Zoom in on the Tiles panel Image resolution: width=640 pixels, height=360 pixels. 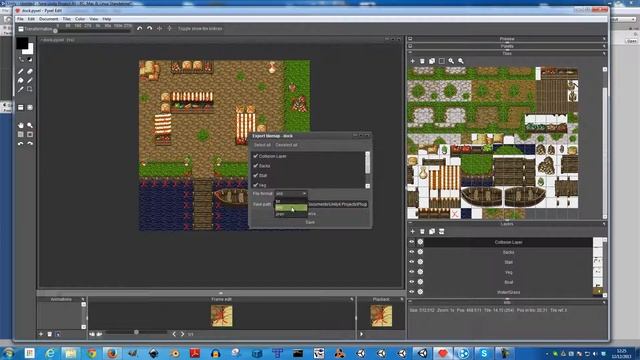(x=451, y=61)
